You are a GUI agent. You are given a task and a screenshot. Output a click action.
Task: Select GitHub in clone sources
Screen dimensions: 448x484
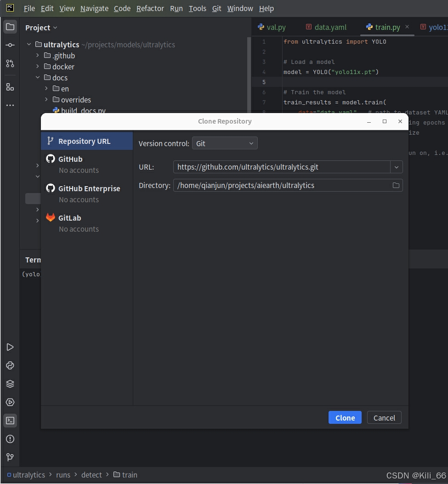(x=87, y=164)
